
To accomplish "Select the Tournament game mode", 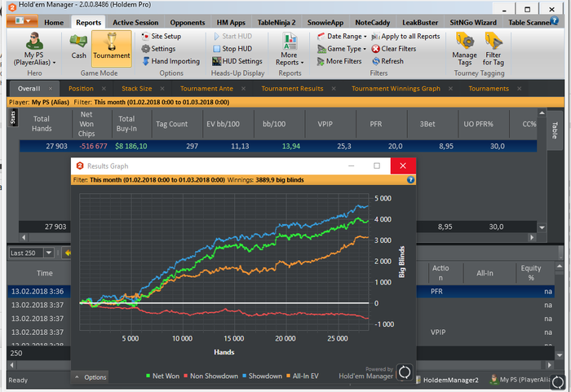I will tap(112, 48).
